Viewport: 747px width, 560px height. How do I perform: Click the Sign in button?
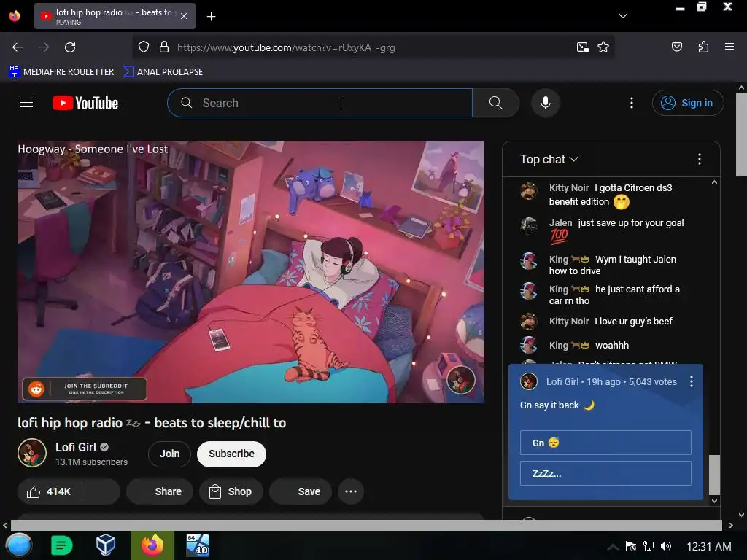[688, 103]
